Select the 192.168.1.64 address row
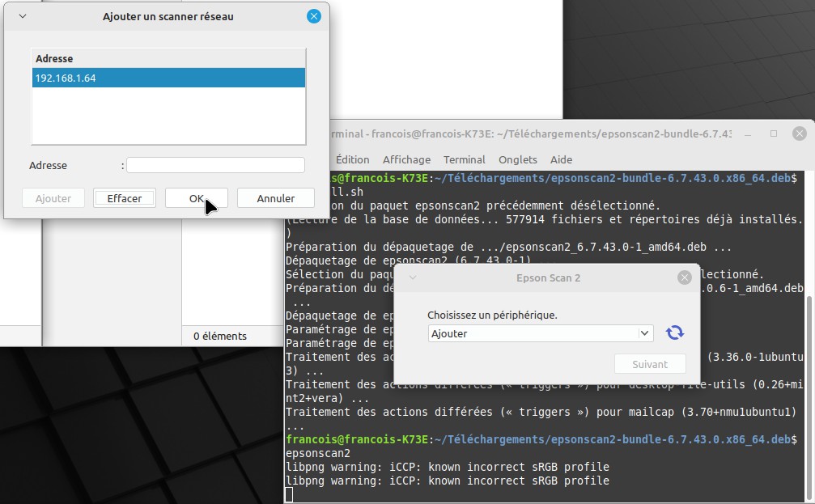 point(168,78)
